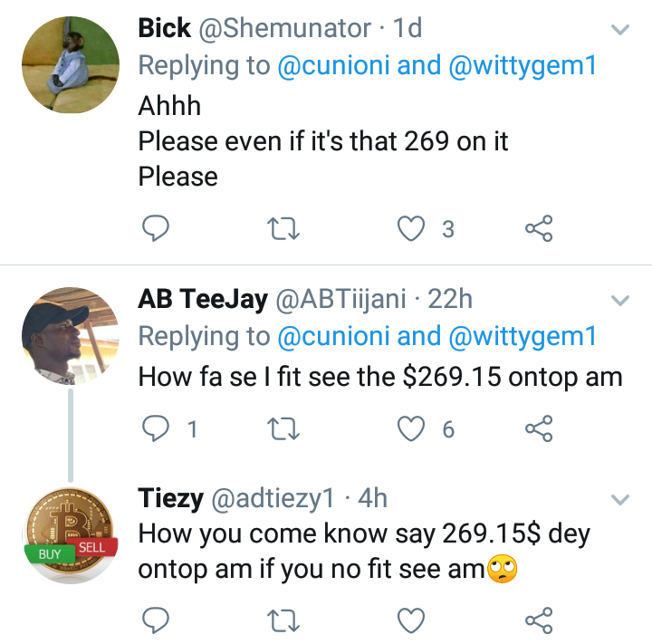Share AB TeeJay's tweet
The width and height of the screenshot is (652, 644).
coord(539,429)
